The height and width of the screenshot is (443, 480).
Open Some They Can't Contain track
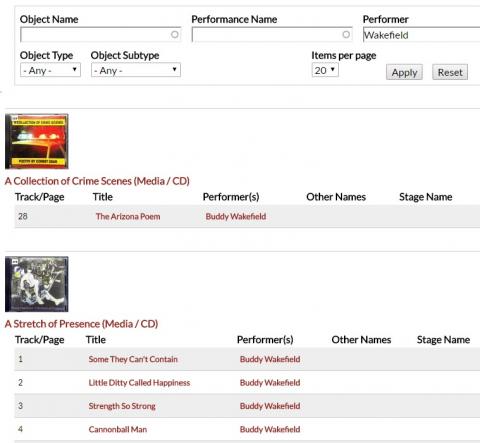[x=133, y=359]
